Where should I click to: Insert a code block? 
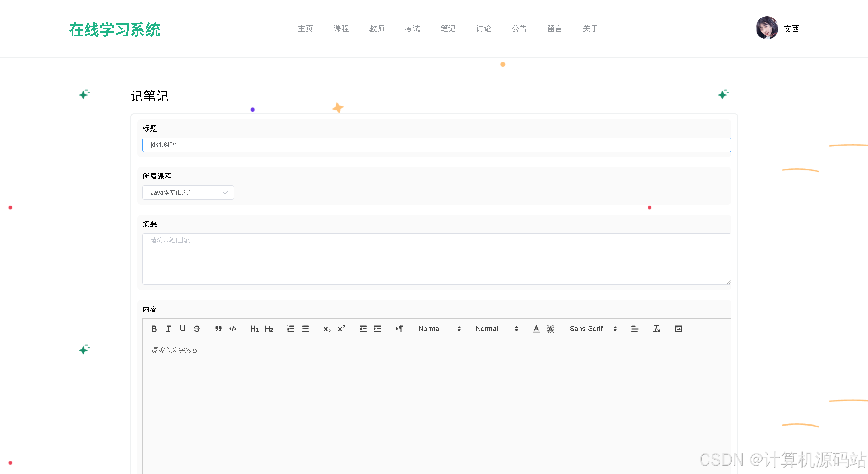tap(233, 329)
